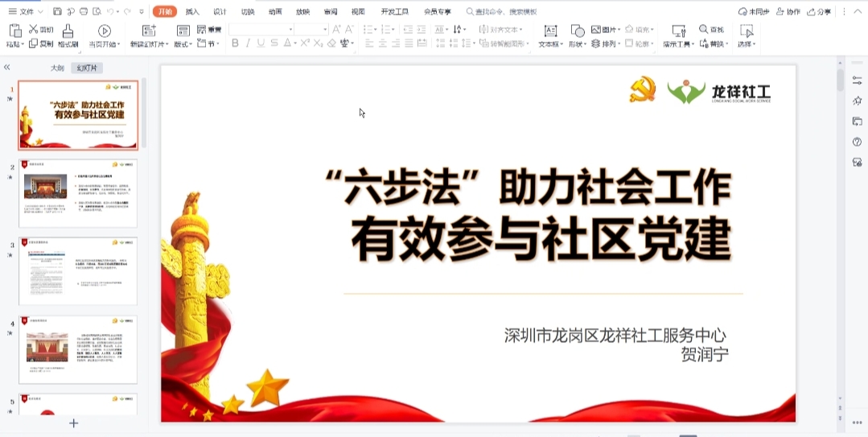Viewport: 868px width, 437px height.
Task: Toggle bold text formatting
Action: [x=235, y=43]
